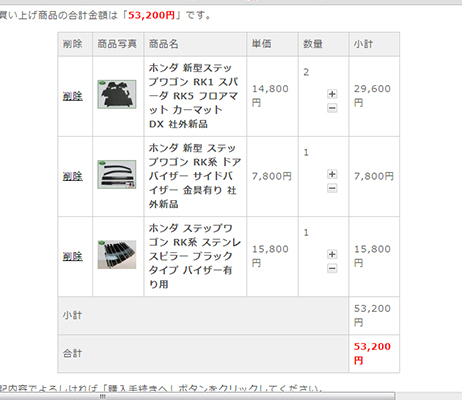The image size is (462, 400).
Task: Increase quantity of stainless pillar item
Action: tap(332, 254)
